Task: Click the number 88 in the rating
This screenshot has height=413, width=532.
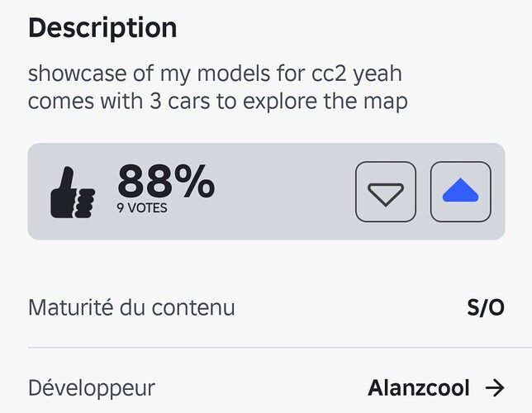Action: click(x=145, y=182)
